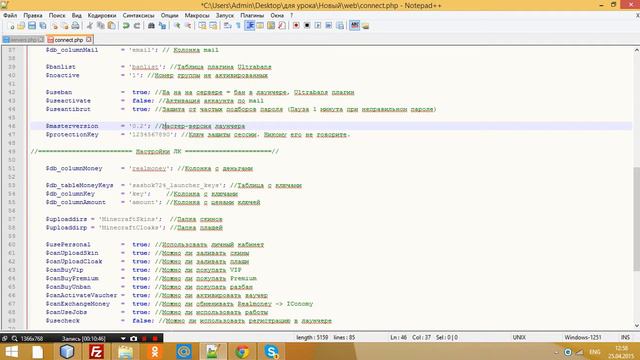Open the Запуск menu
The width and height of the screenshot is (640, 360).
[225, 15]
